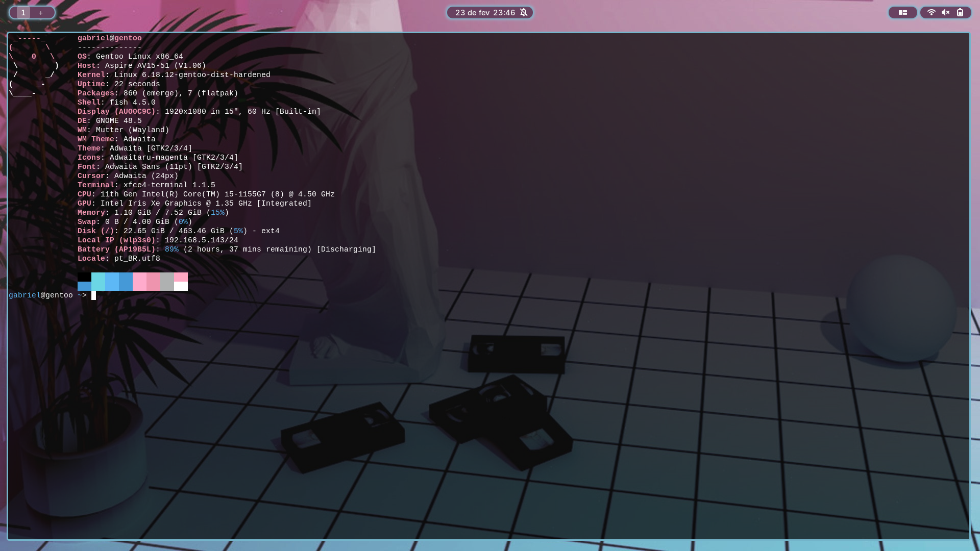Switch to workspace 1 indicator
The width and height of the screenshot is (980, 551).
point(23,12)
